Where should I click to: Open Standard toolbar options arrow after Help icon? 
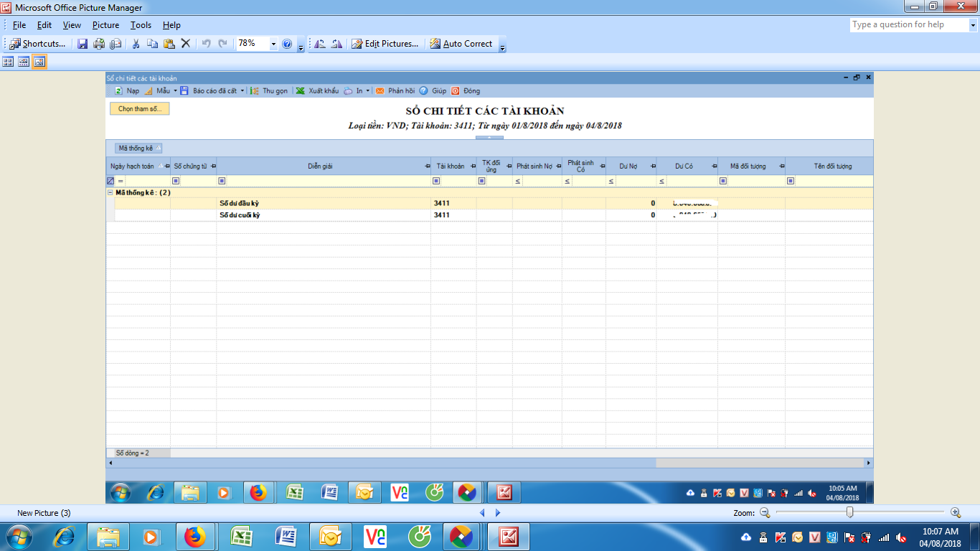click(301, 47)
